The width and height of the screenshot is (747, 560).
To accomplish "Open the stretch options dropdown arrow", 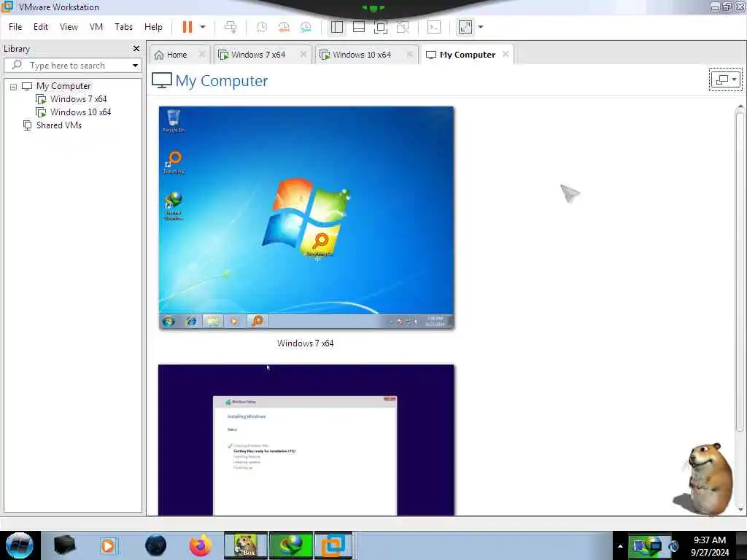I will pyautogui.click(x=481, y=27).
